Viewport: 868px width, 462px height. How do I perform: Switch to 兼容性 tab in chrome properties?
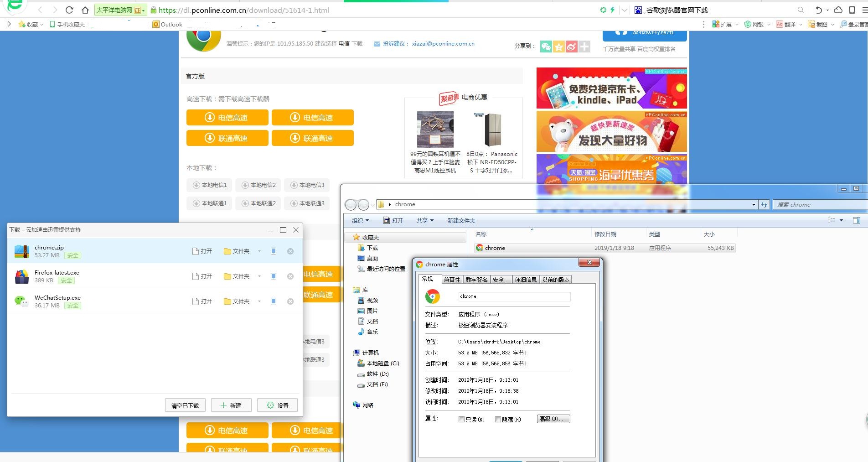452,280
